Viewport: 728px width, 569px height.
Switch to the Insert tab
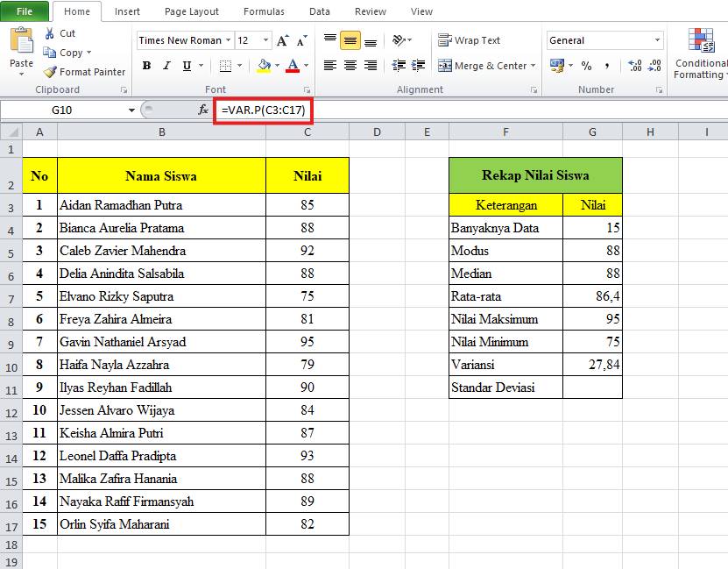click(x=127, y=11)
